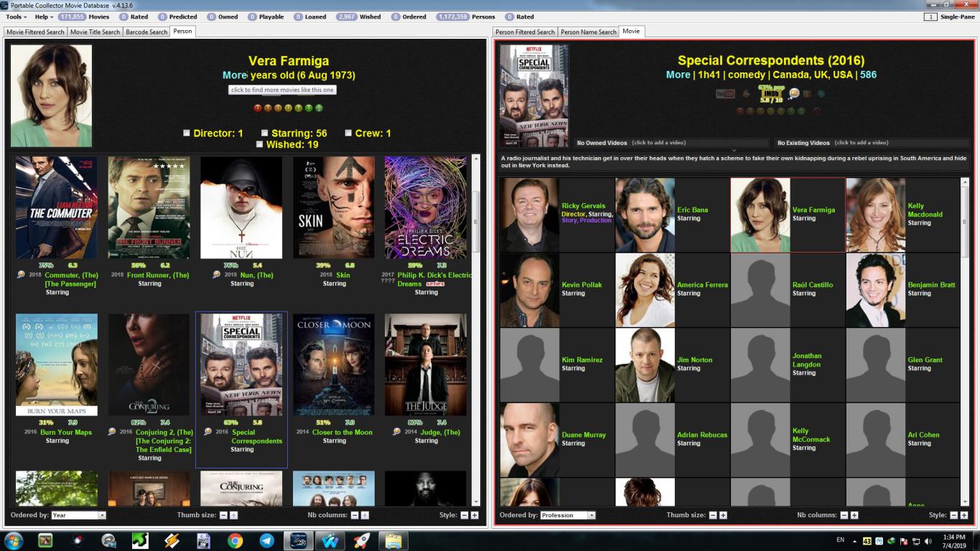Screen dimensions: 980x551
Task: Open the Tools menu
Action: pos(16,17)
